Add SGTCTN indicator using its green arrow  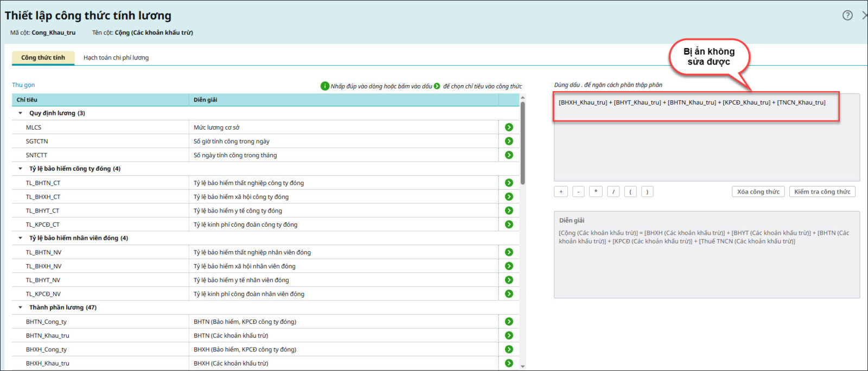(509, 141)
